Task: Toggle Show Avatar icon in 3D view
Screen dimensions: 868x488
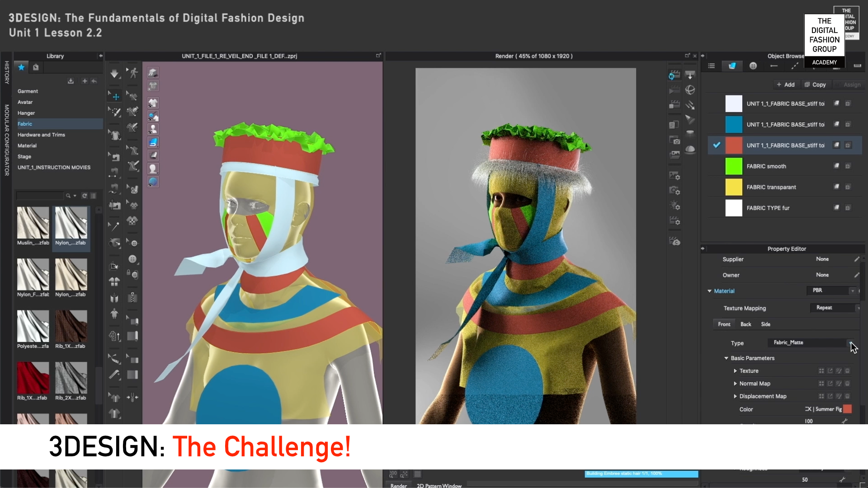Action: pyautogui.click(x=153, y=129)
